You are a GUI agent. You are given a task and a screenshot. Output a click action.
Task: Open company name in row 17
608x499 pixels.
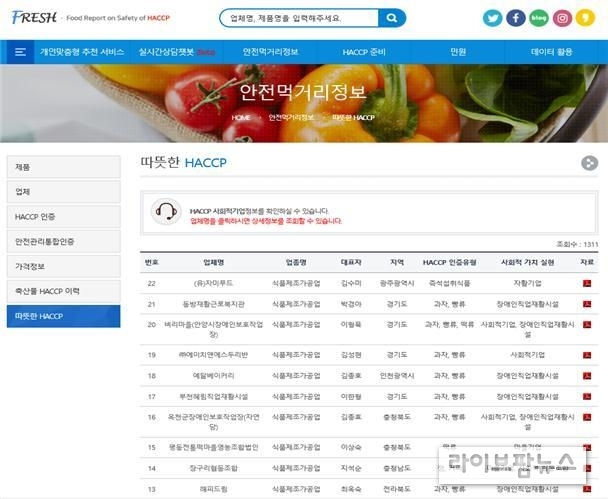213,396
